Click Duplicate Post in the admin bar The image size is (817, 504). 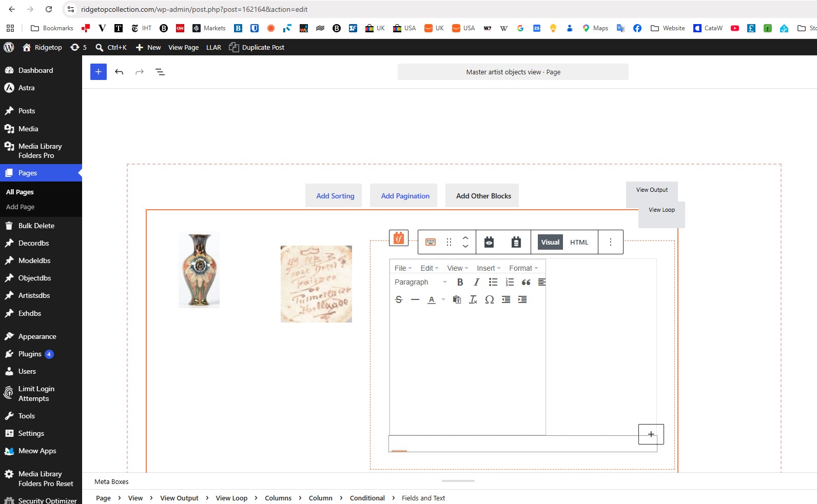(257, 47)
